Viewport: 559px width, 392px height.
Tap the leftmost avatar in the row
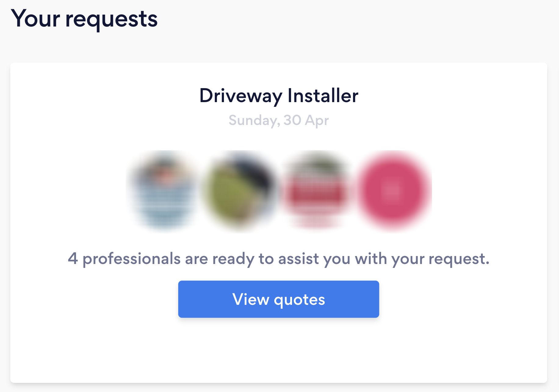pos(164,191)
